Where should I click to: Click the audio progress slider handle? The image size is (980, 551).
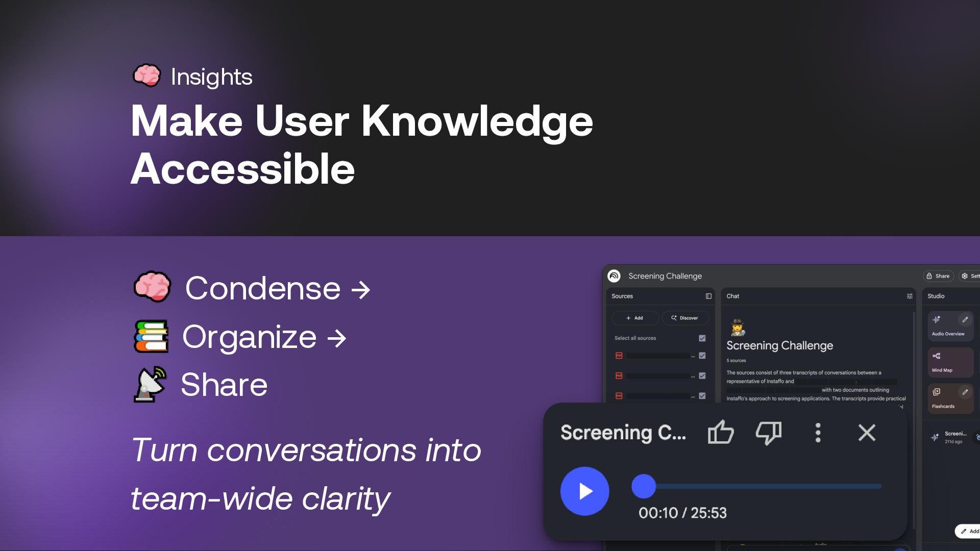(x=643, y=486)
